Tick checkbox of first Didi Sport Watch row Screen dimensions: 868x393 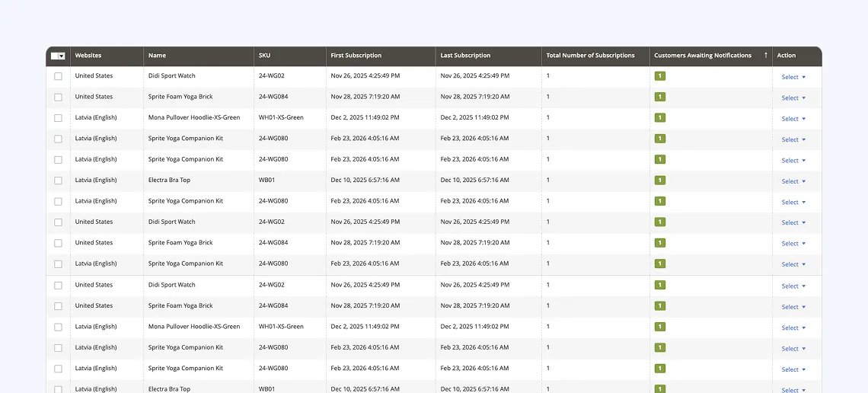click(x=58, y=76)
